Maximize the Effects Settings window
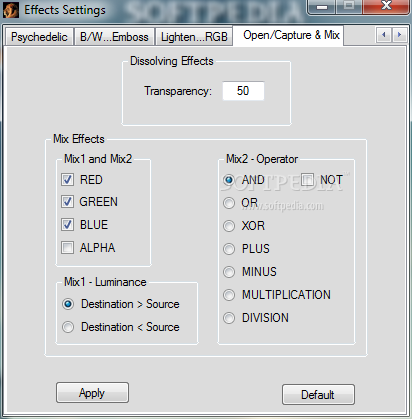 click(349, 7)
